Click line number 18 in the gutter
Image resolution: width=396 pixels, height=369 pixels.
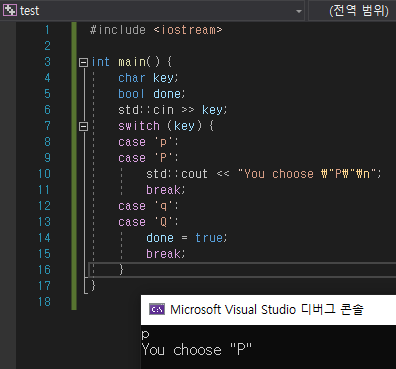click(44, 302)
